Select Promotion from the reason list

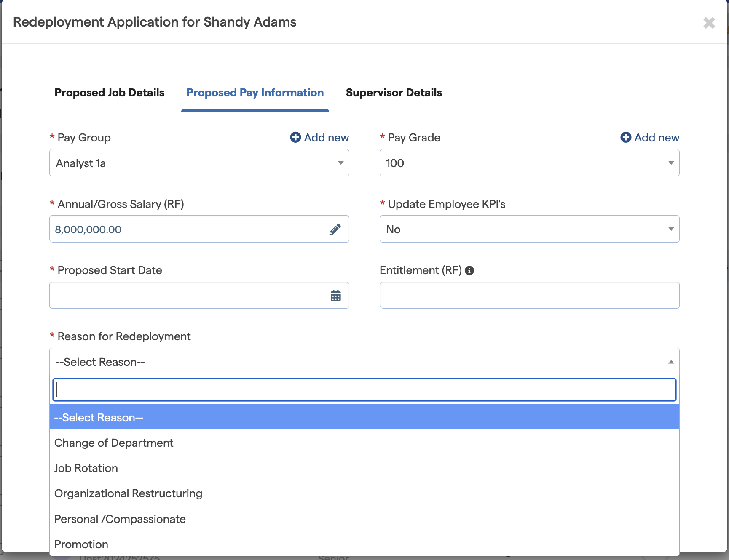364,544
